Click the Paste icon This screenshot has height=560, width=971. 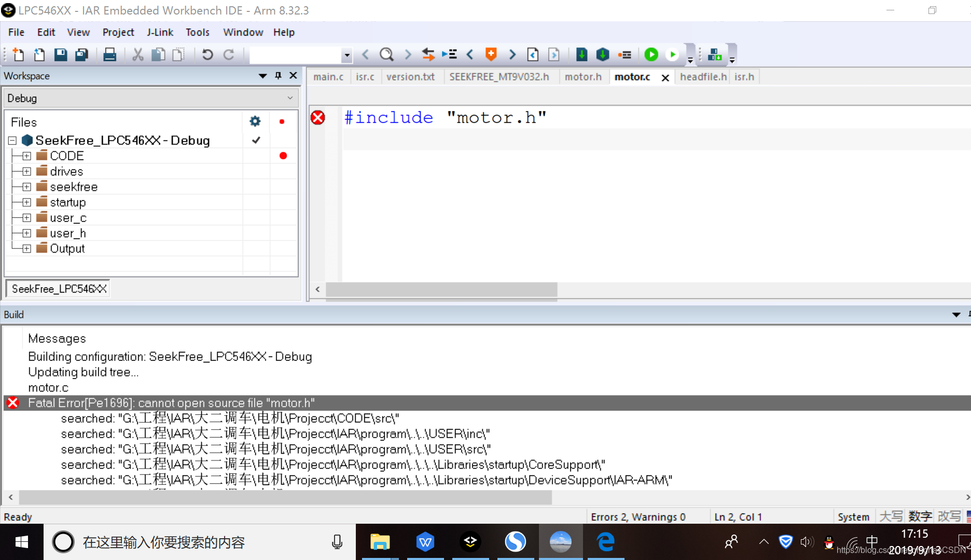click(178, 54)
